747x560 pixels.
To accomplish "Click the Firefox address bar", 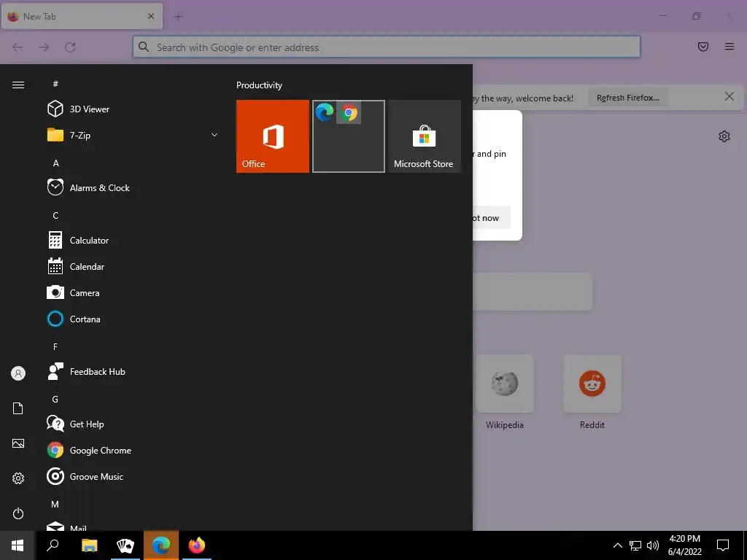I will [387, 47].
